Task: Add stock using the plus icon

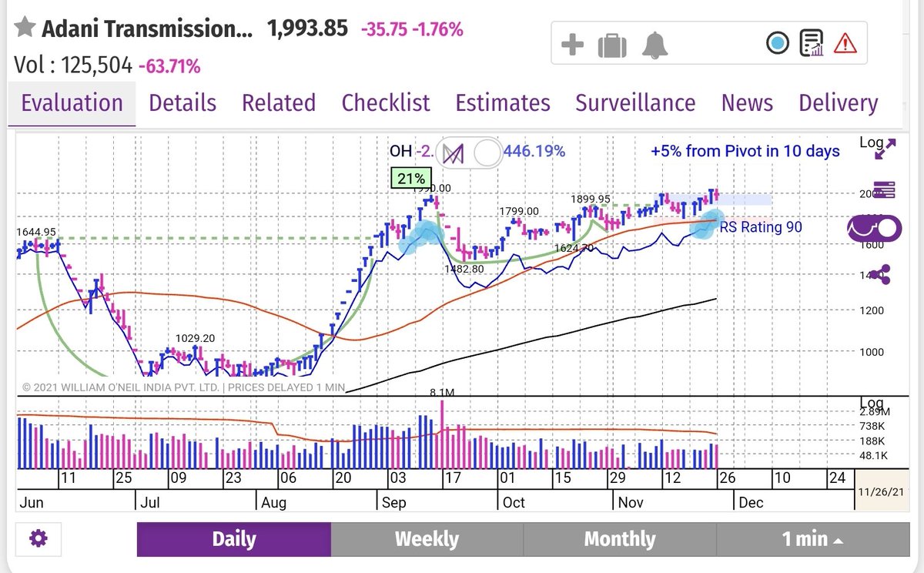Action: pos(572,45)
